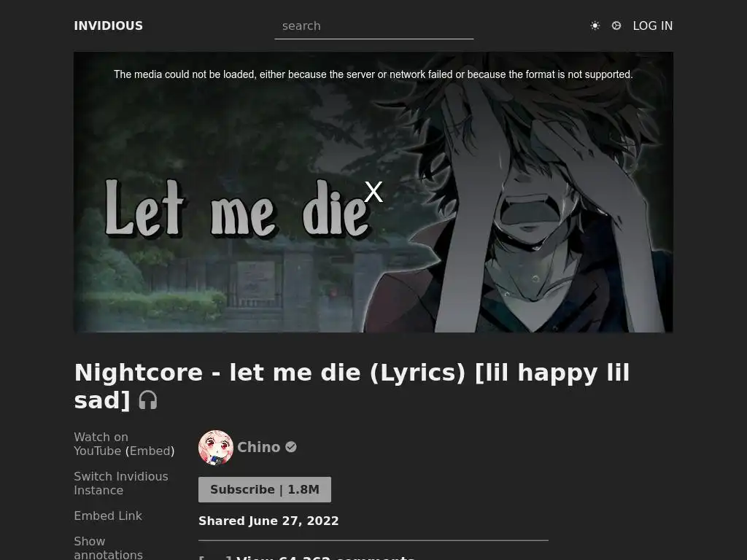Click Switch Invidious Instance
Screen dimensions: 747x560
tap(121, 483)
